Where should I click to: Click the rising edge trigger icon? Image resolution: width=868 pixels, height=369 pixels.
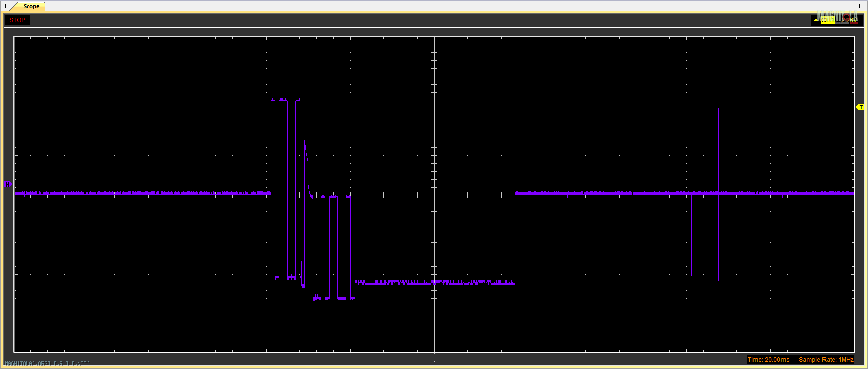click(x=816, y=20)
